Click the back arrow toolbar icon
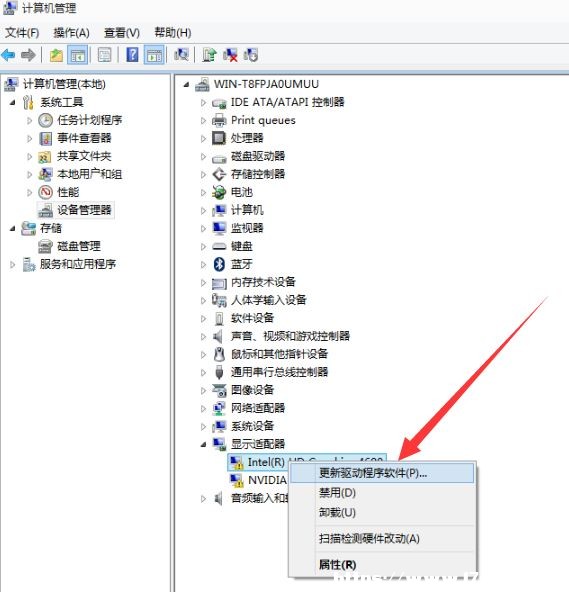This screenshot has height=592, width=569. (8, 55)
